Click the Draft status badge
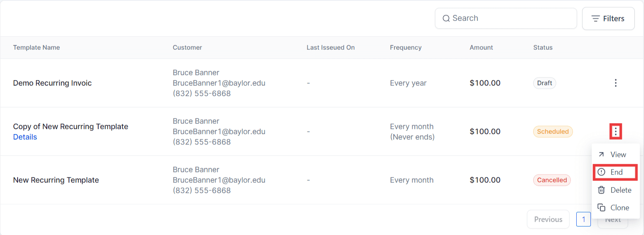Image resolution: width=644 pixels, height=235 pixels. click(x=544, y=83)
